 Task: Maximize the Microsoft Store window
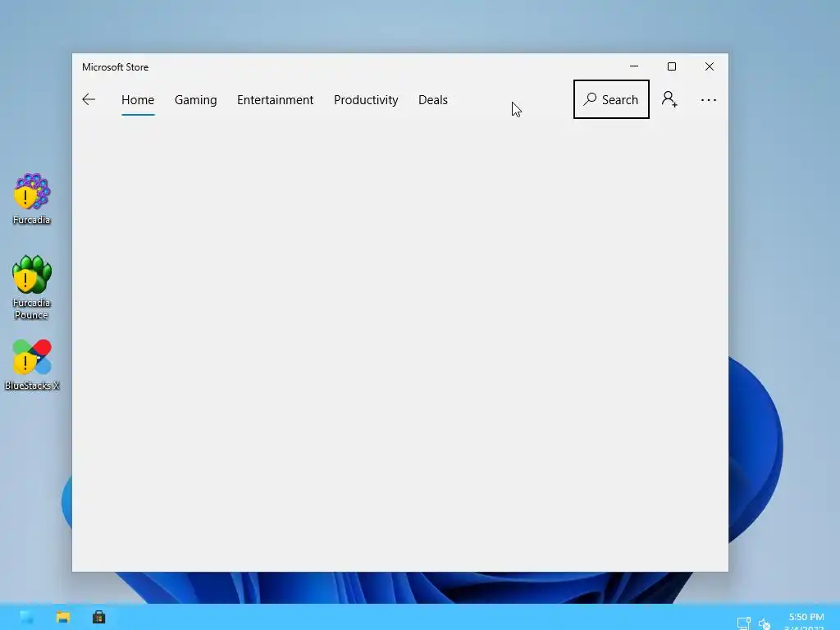(x=672, y=66)
